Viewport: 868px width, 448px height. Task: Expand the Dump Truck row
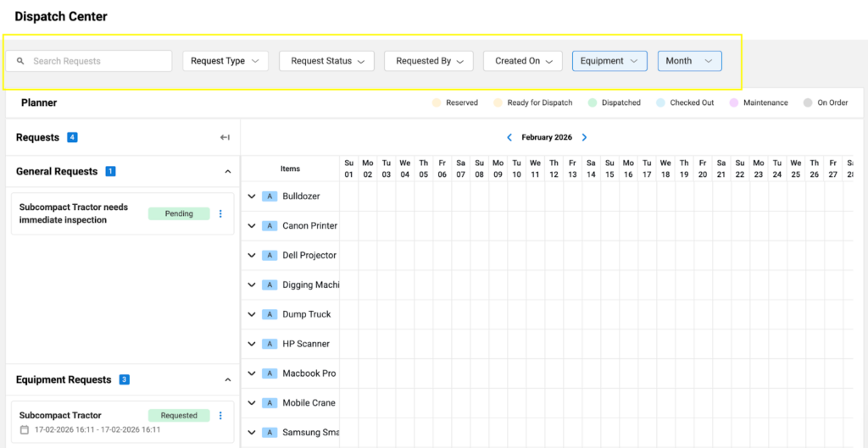252,314
